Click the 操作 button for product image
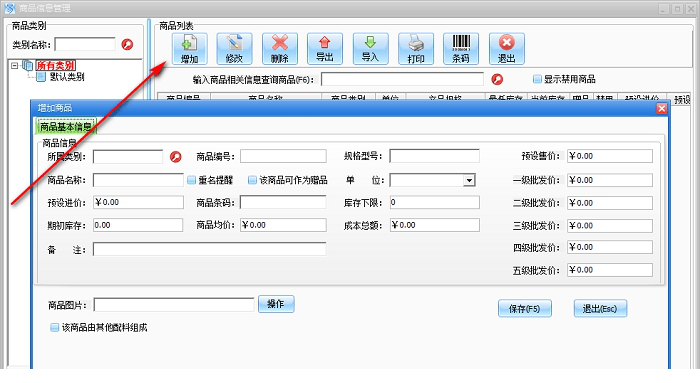The image size is (700, 383). pyautogui.click(x=276, y=304)
